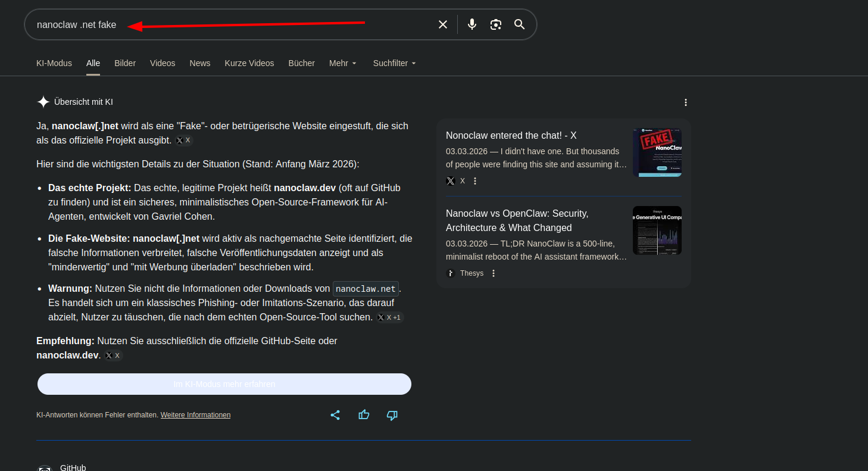Screen dimensions: 868x471
Task: Click the "Übersicht mit KI" heading
Action: click(83, 102)
